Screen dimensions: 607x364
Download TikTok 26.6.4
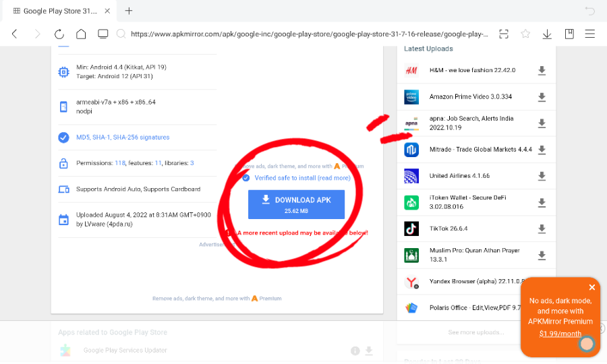pos(542,229)
